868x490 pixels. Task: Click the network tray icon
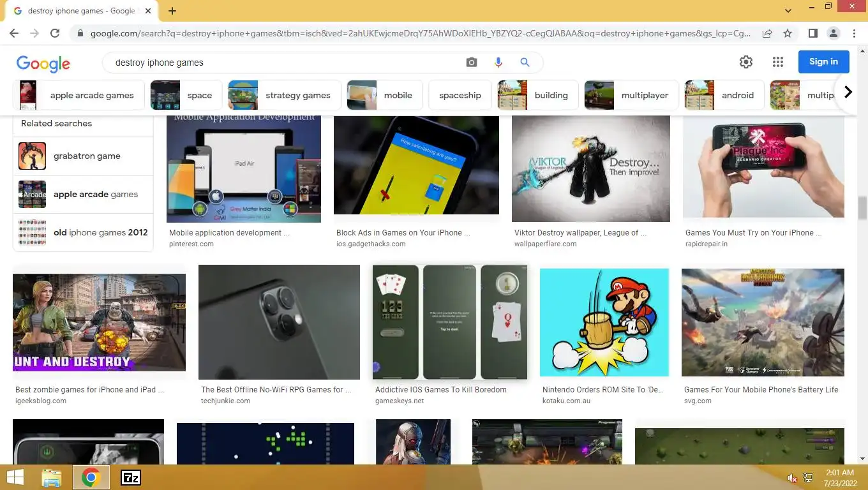(808, 478)
